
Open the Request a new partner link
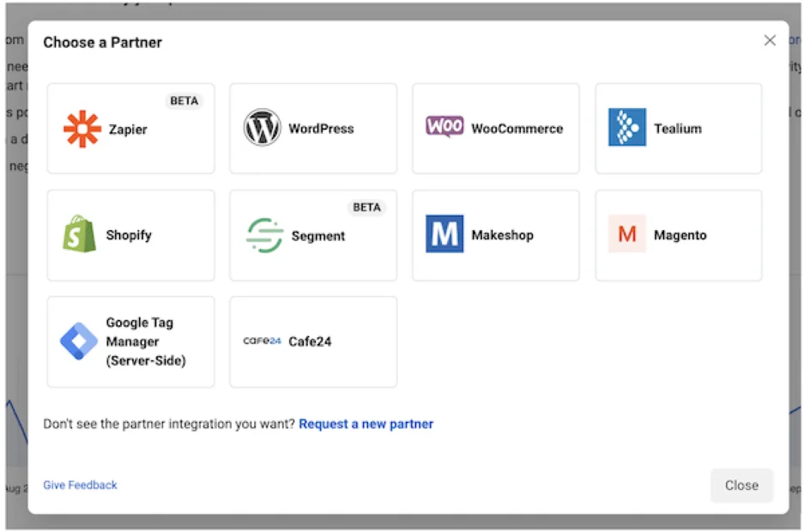click(x=366, y=424)
